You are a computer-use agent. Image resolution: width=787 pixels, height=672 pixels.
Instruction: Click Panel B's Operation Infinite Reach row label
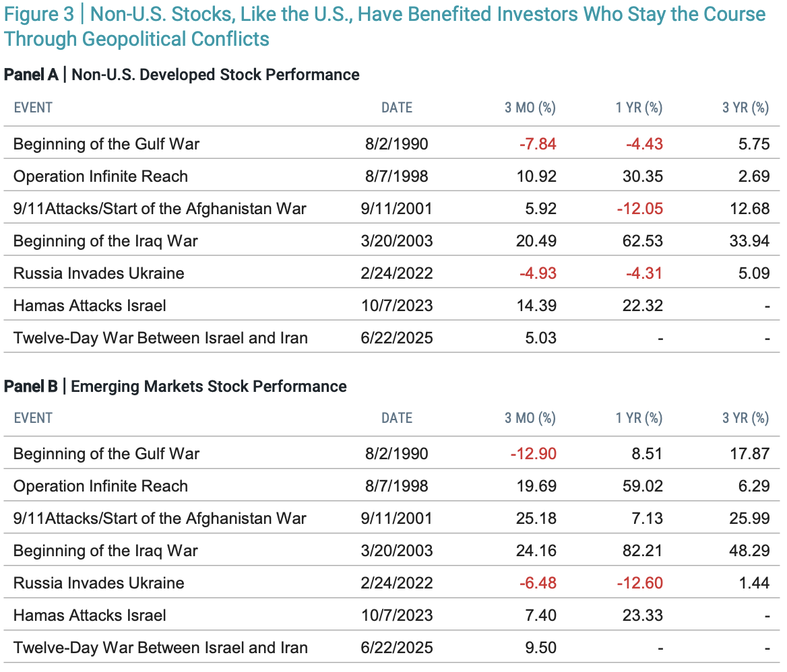(100, 486)
